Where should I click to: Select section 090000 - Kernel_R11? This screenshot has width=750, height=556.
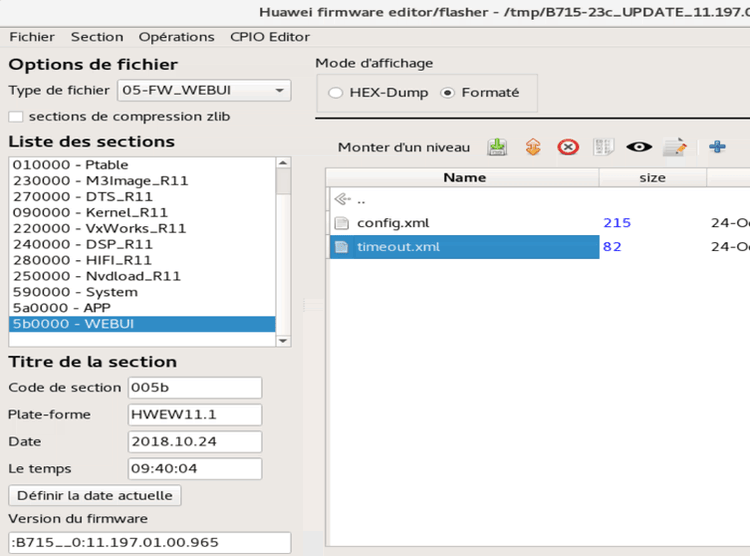142,212
